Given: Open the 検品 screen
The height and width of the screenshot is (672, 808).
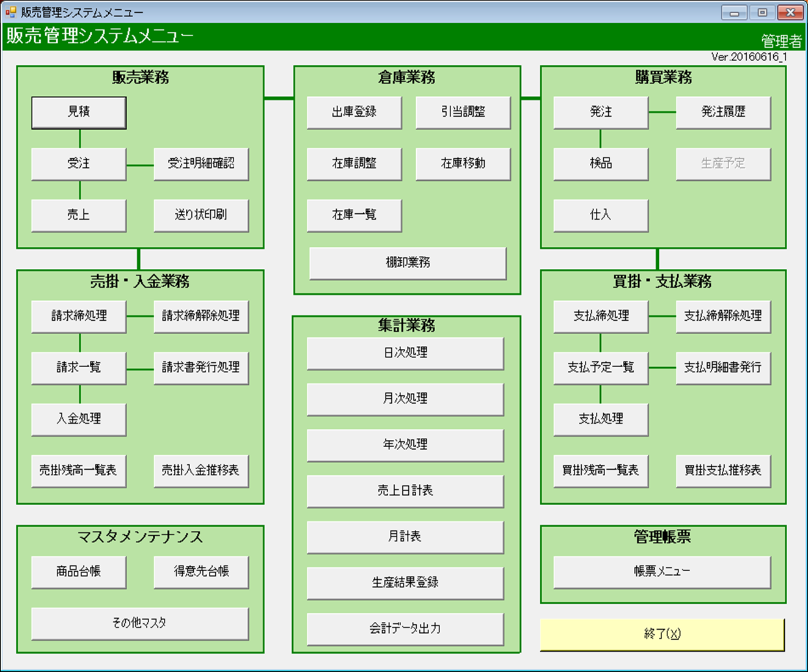Looking at the screenshot, I should [x=601, y=164].
